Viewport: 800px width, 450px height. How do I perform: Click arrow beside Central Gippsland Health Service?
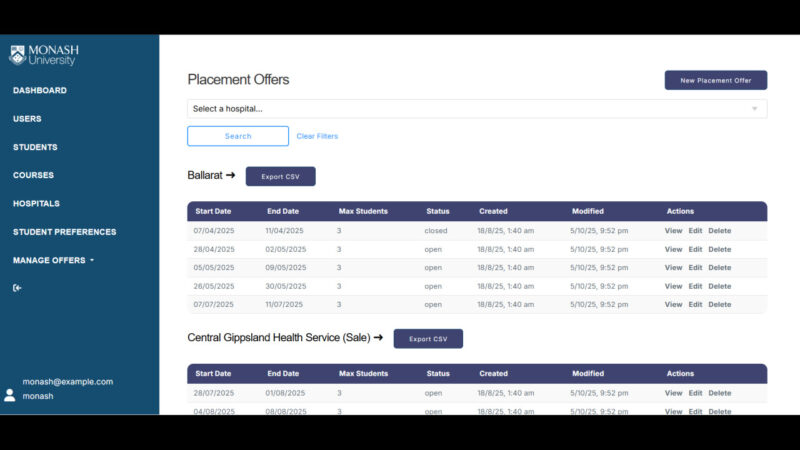click(x=378, y=338)
